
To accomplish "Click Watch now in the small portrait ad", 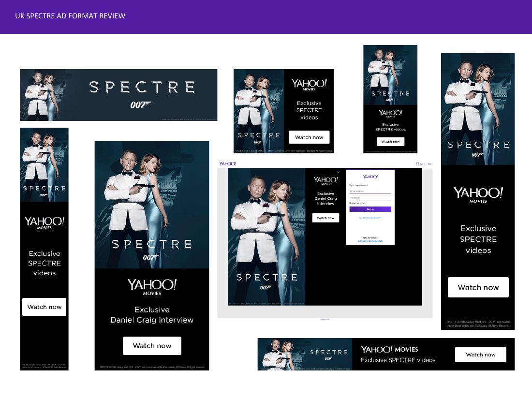I will pyautogui.click(x=390, y=142).
